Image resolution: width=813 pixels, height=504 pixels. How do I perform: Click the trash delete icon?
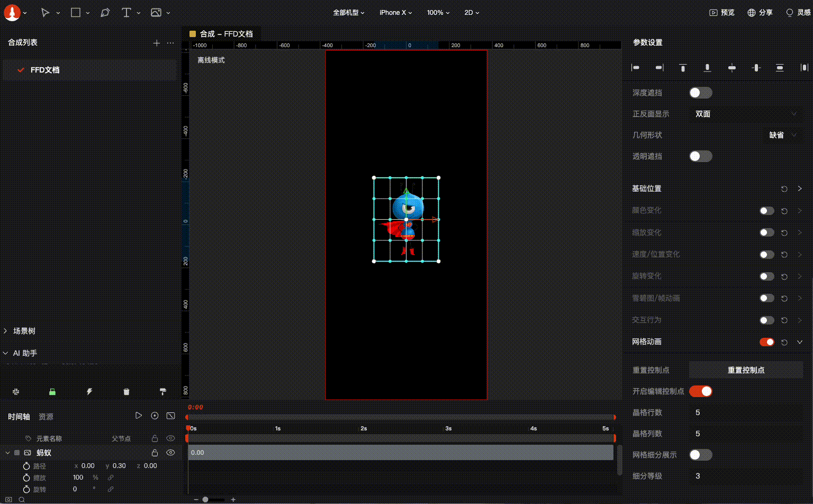(x=127, y=392)
